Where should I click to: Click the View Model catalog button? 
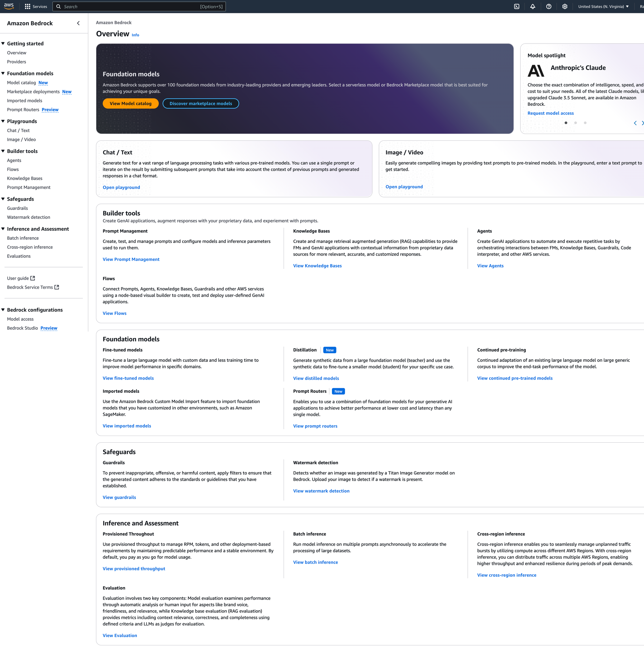click(x=130, y=103)
